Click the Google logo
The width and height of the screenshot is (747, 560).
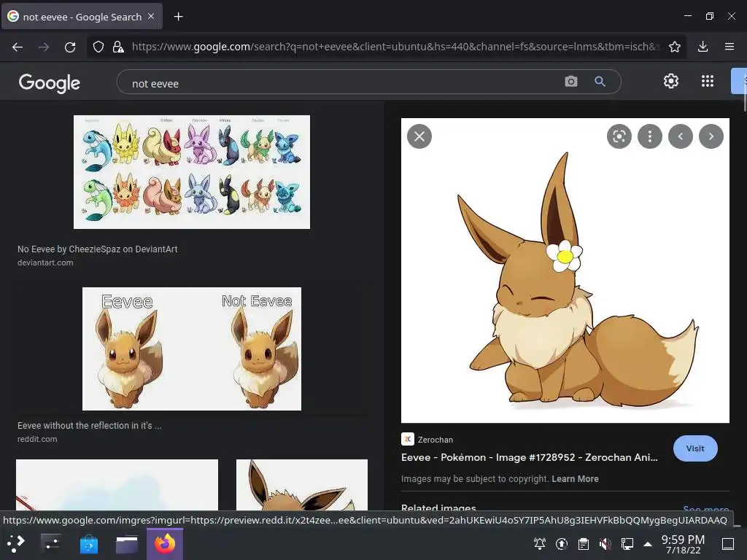50,83
